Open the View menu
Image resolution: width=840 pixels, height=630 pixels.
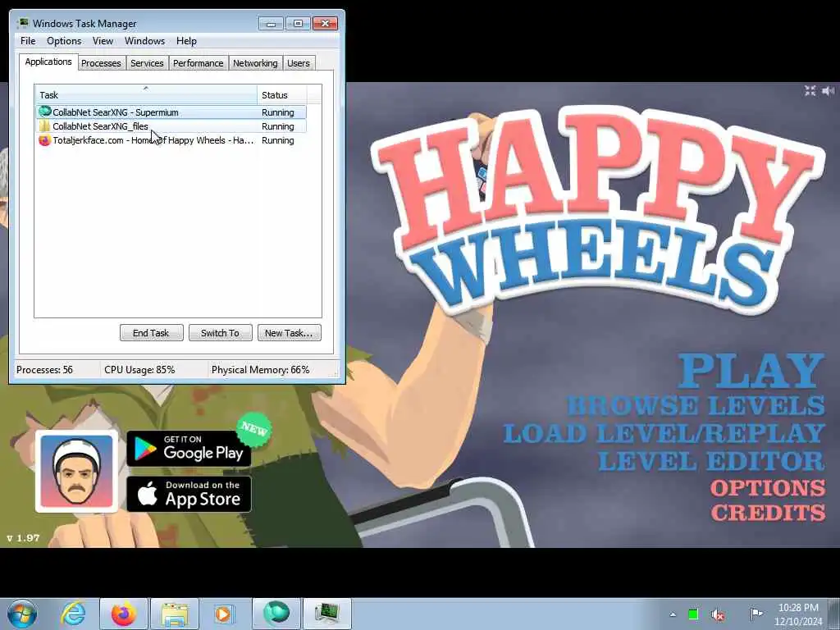(103, 41)
